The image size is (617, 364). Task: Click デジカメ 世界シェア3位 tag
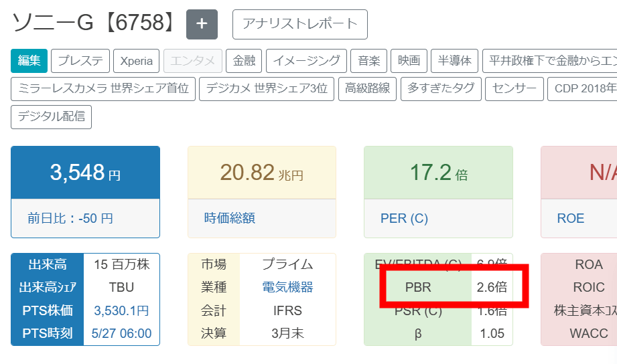tap(267, 89)
